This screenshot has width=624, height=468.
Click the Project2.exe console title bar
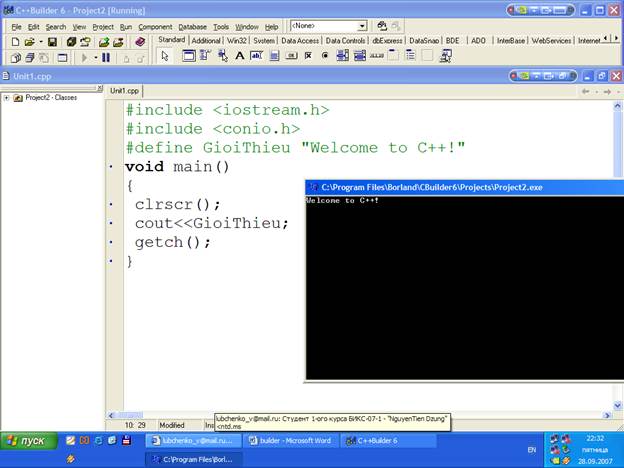(464, 187)
